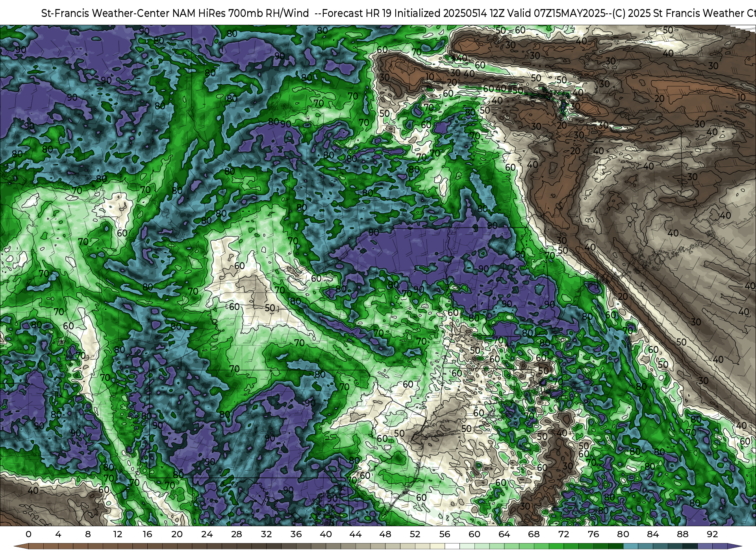Viewport: 756px width, 551px height.
Task: Click the colorbar label 20
Action: tap(177, 534)
